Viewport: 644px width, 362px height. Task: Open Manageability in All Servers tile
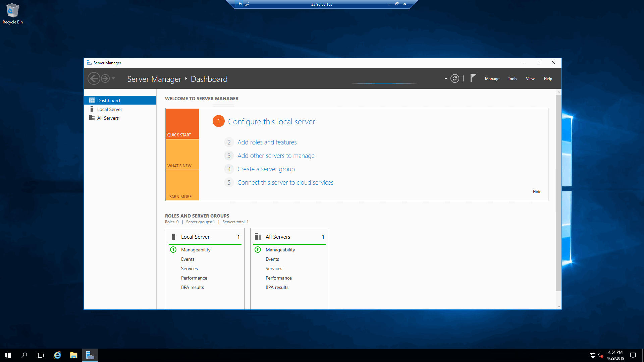[x=280, y=250]
